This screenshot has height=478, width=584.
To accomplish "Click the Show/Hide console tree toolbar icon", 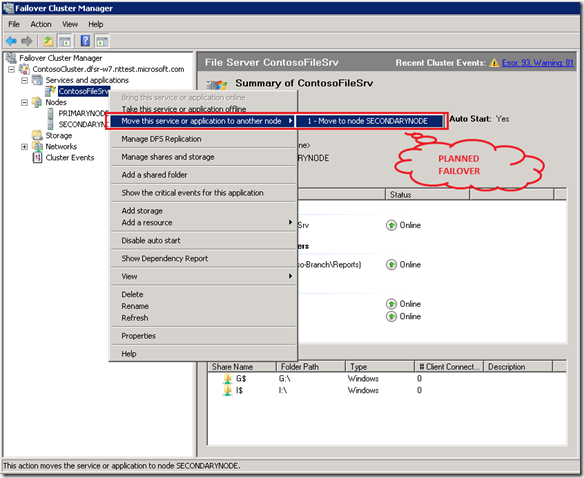I will 65,41.
